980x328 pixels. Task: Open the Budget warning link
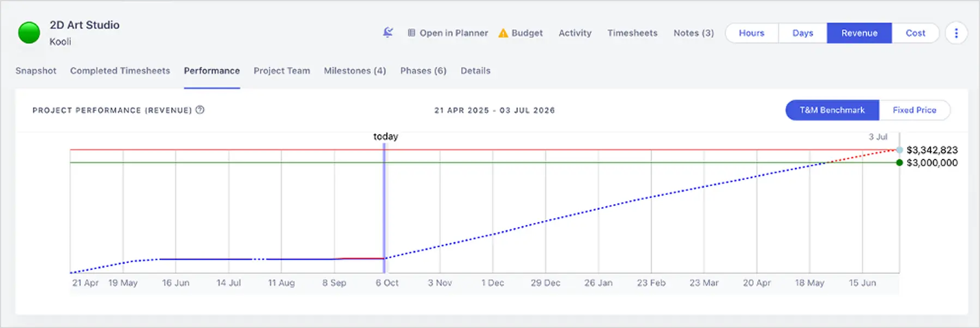(521, 33)
